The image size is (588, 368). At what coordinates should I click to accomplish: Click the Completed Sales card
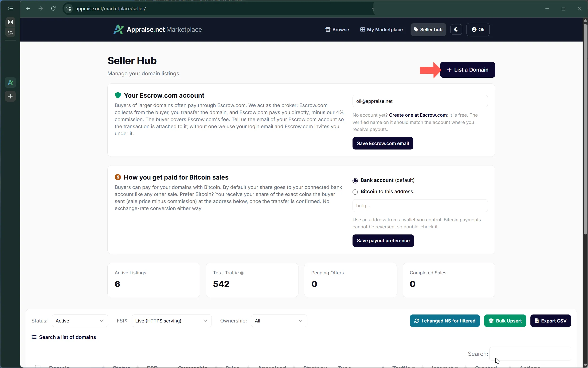click(x=448, y=280)
